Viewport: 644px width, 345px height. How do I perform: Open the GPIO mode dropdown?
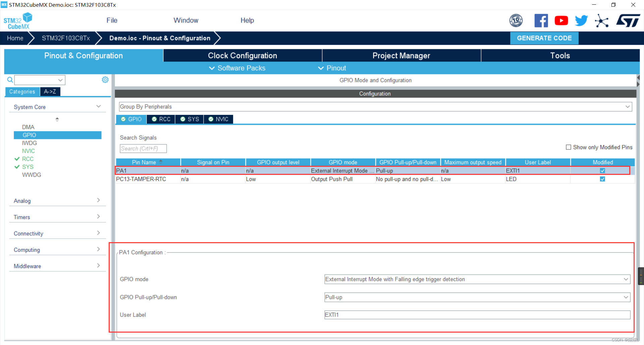477,279
